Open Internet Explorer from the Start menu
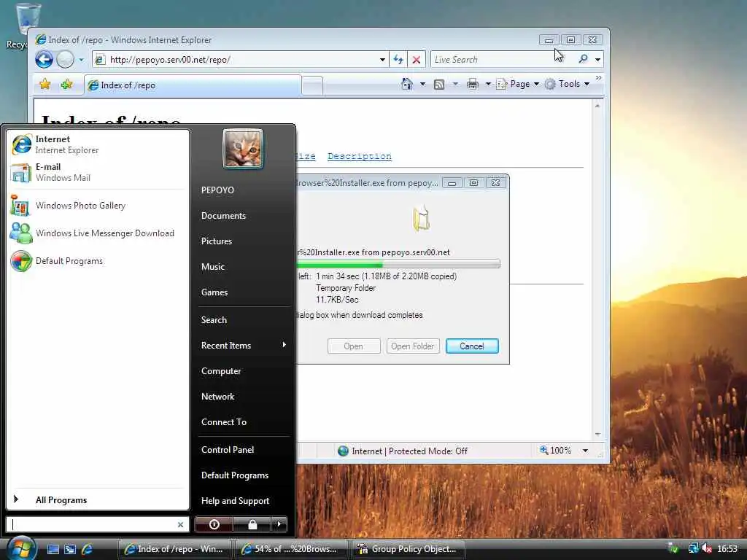Image resolution: width=747 pixels, height=560 pixels. tap(98, 144)
